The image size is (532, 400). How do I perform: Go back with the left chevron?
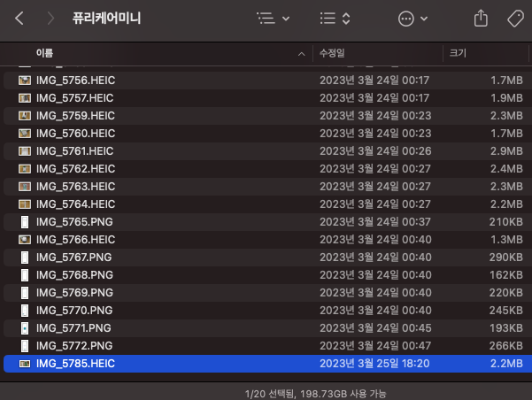click(19, 19)
